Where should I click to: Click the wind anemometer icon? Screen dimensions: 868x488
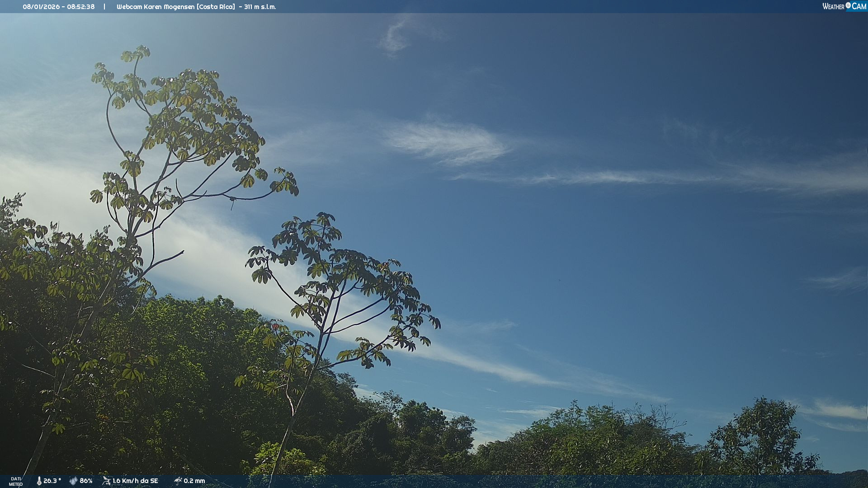(106, 481)
